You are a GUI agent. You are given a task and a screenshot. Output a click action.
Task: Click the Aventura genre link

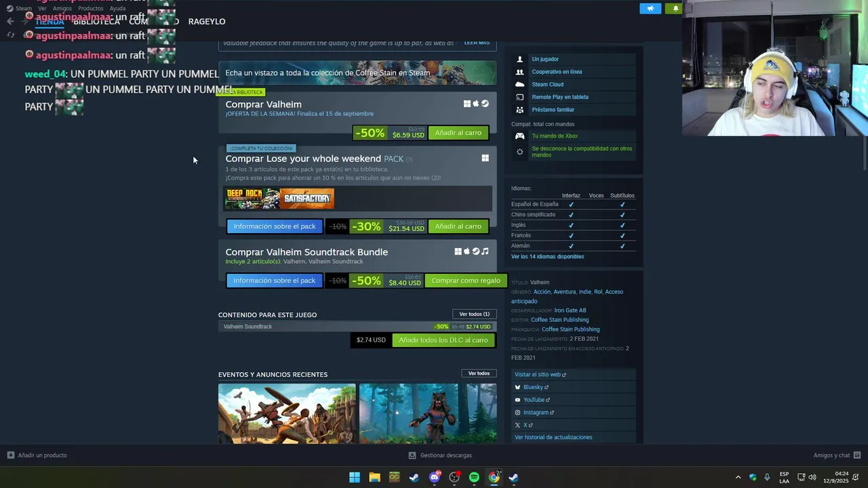tap(564, 292)
